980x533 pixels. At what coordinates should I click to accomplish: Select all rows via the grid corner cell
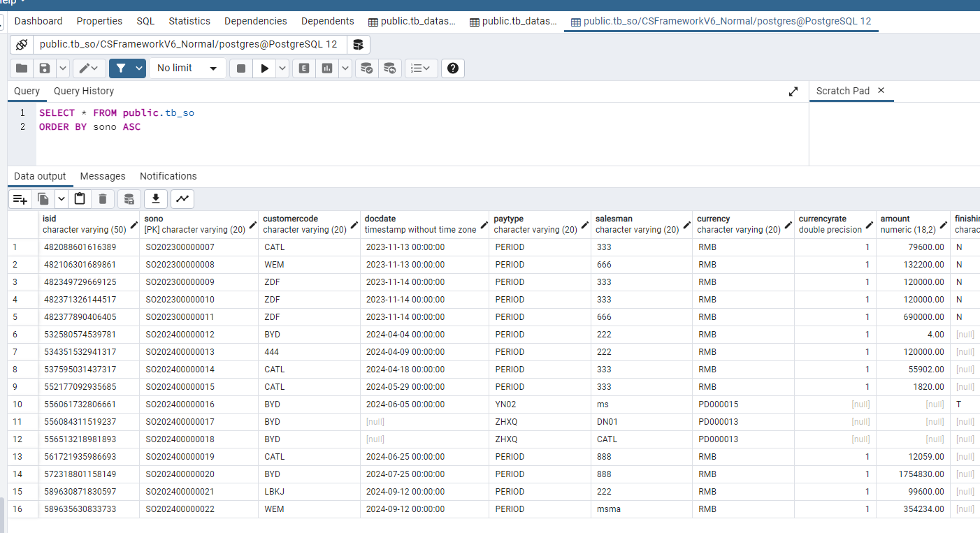[x=21, y=224]
